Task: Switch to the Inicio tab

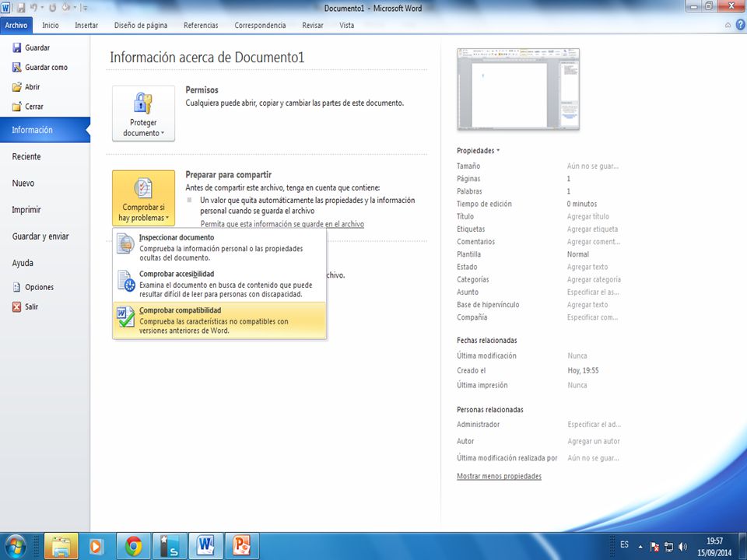Action: (x=51, y=25)
